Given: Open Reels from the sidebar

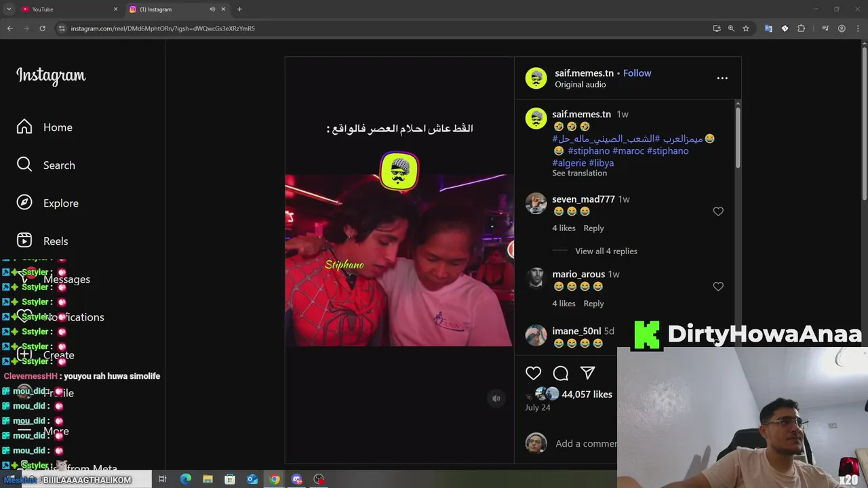Looking at the screenshot, I should 43,241.
